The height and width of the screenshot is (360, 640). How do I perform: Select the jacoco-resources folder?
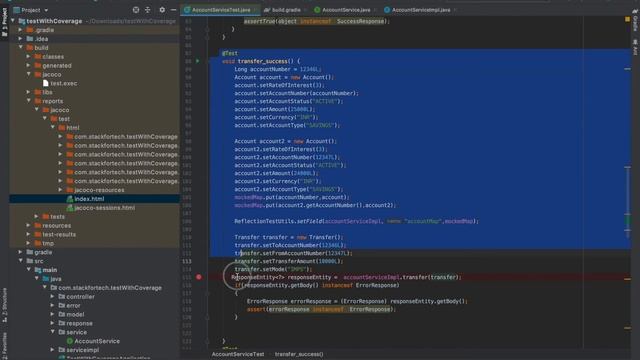95,190
